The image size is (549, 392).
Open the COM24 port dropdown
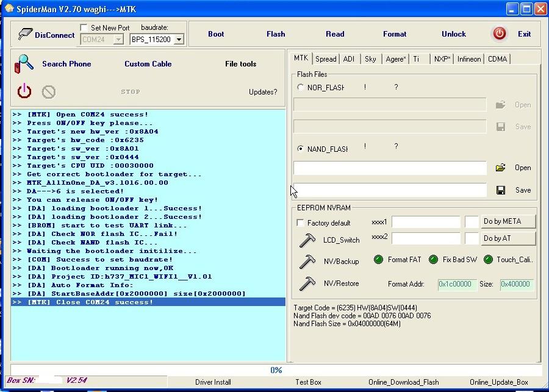(x=119, y=40)
